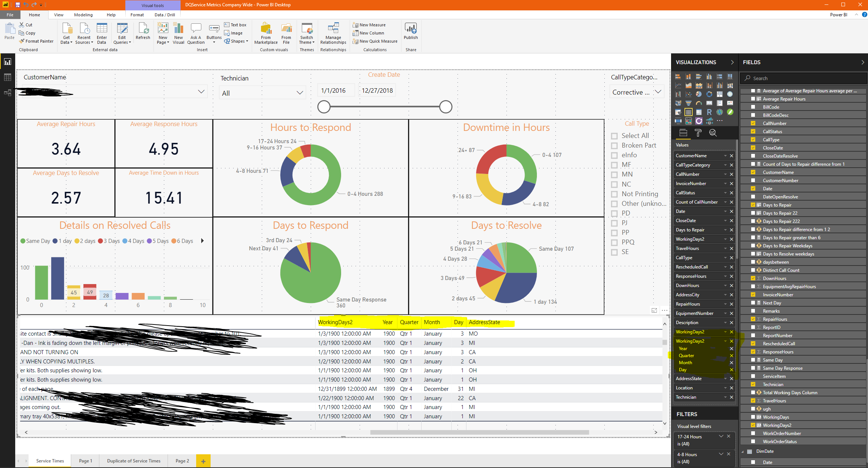This screenshot has width=868, height=468.
Task: Click the Fields search box
Action: pos(803,78)
